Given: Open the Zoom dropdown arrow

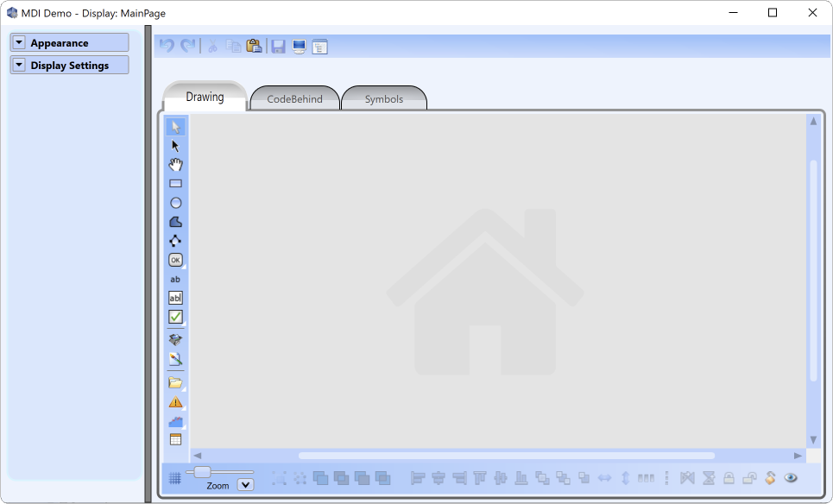Looking at the screenshot, I should 245,485.
